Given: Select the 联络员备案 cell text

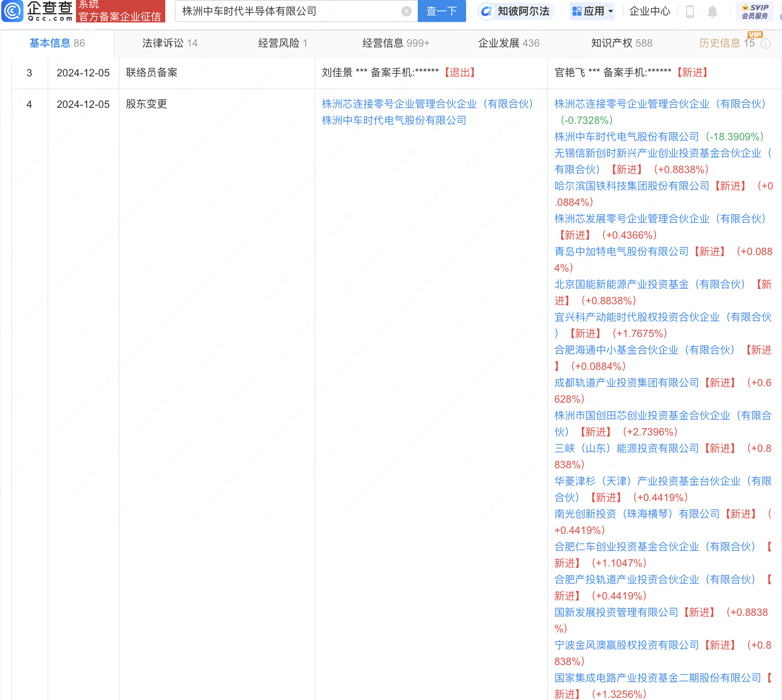Looking at the screenshot, I should [x=152, y=73].
